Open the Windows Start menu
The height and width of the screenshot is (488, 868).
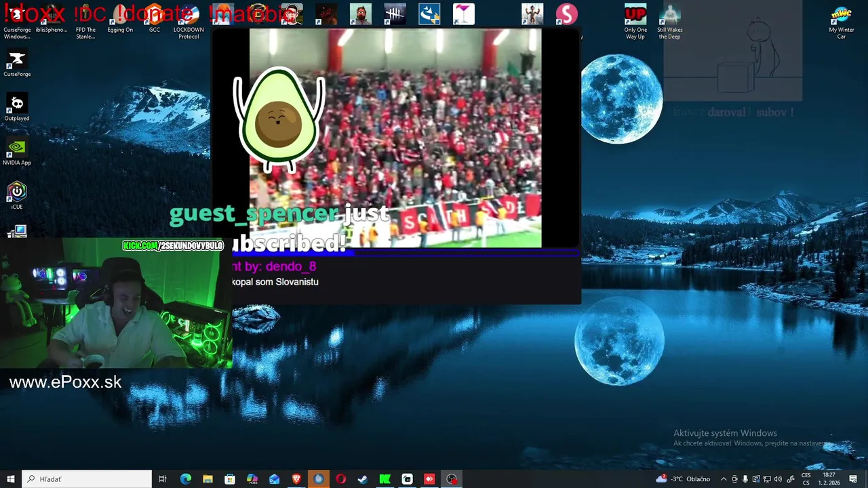pyautogui.click(x=11, y=479)
